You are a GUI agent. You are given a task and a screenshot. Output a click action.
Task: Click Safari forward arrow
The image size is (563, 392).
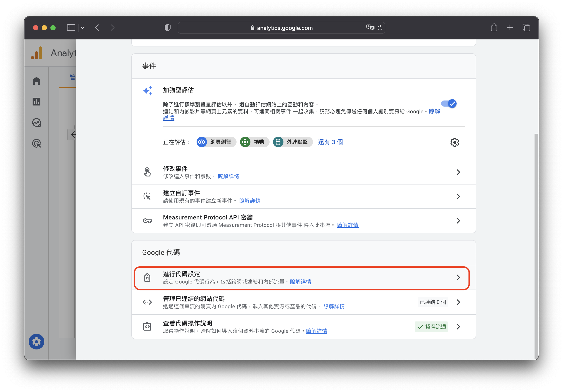click(x=113, y=27)
